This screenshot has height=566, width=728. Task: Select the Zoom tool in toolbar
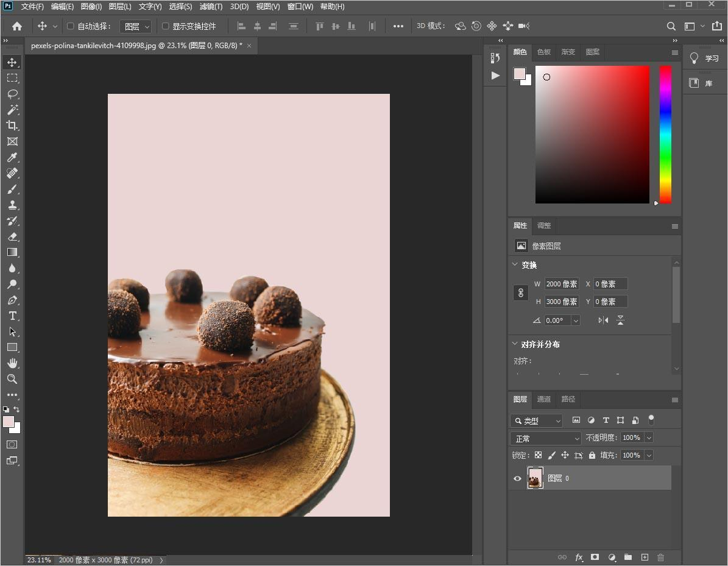[x=12, y=379]
